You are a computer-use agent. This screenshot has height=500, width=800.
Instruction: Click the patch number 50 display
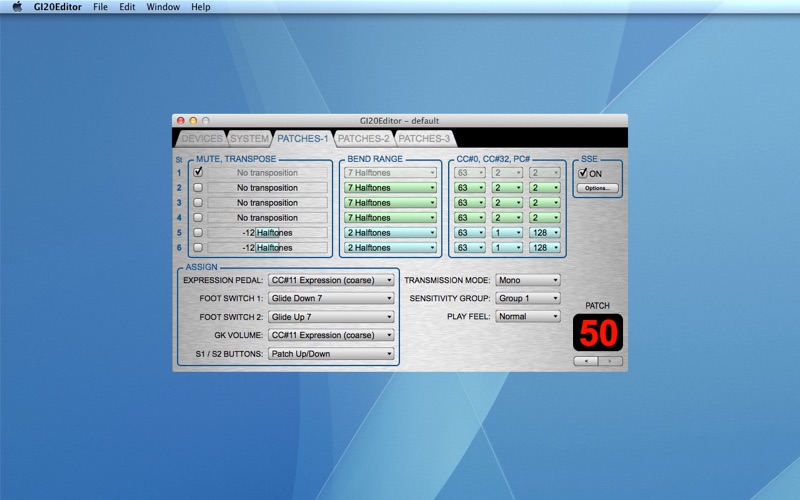click(598, 333)
